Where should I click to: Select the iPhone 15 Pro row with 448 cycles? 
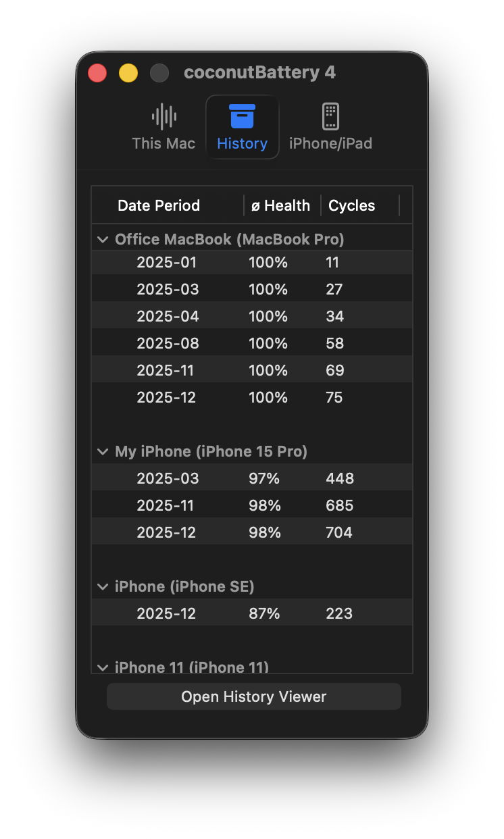coord(251,478)
